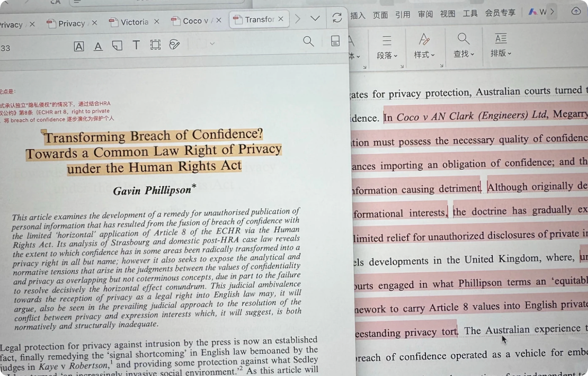Expand the tab list down chevron
The image size is (588, 376).
pos(315,18)
